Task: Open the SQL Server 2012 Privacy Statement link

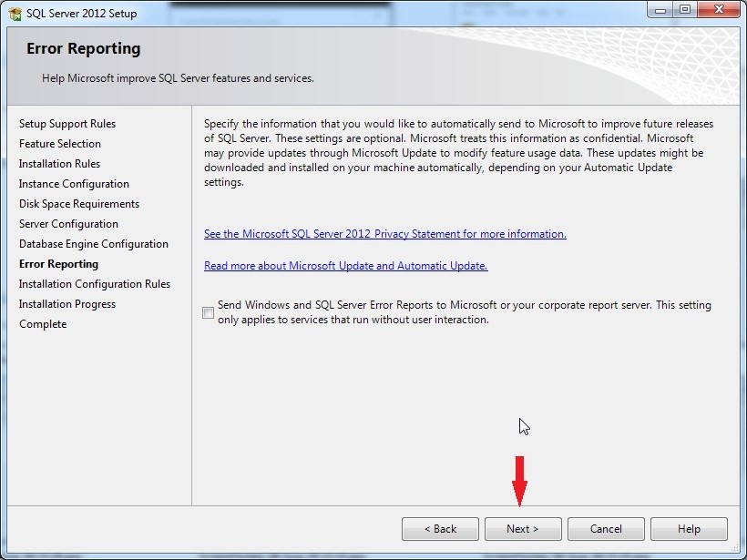Action: coord(383,233)
